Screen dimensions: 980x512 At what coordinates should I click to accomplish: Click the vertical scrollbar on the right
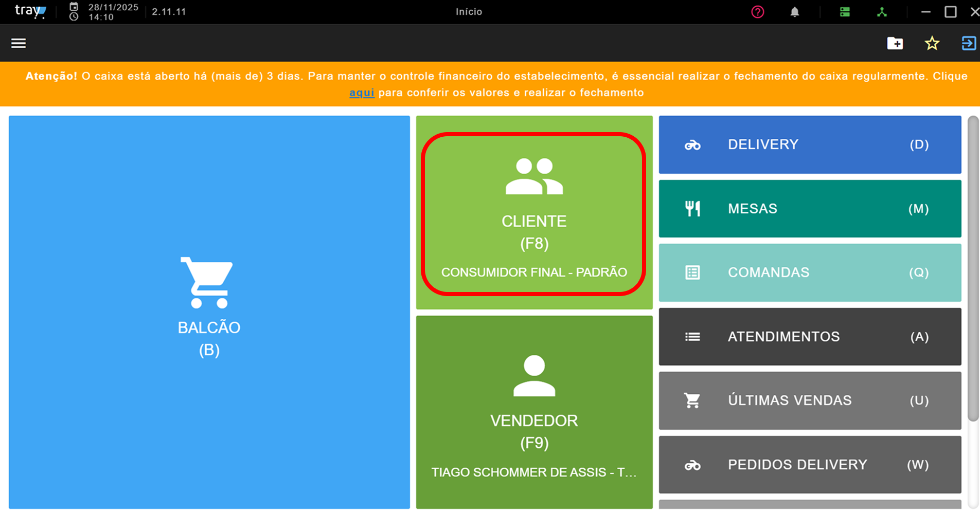click(973, 268)
